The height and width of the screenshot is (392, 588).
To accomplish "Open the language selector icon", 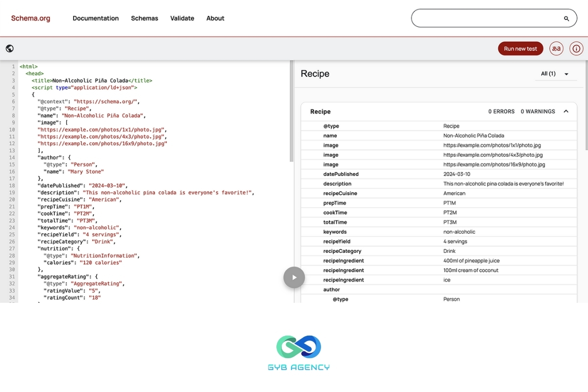I will tap(556, 49).
